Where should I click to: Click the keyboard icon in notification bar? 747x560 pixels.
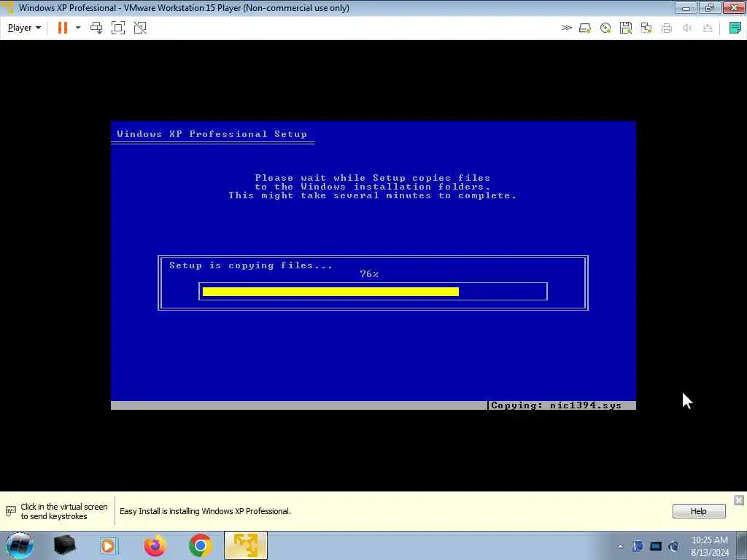(11, 511)
